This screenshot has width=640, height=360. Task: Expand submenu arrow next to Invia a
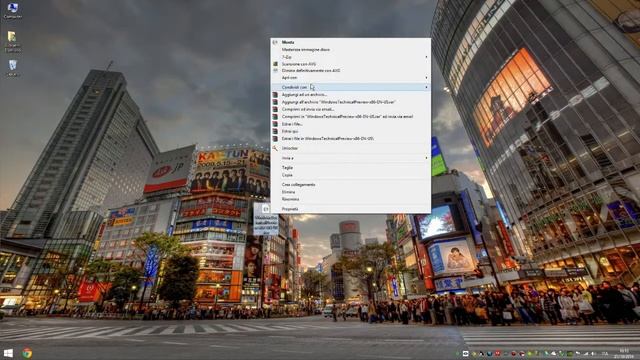point(427,158)
